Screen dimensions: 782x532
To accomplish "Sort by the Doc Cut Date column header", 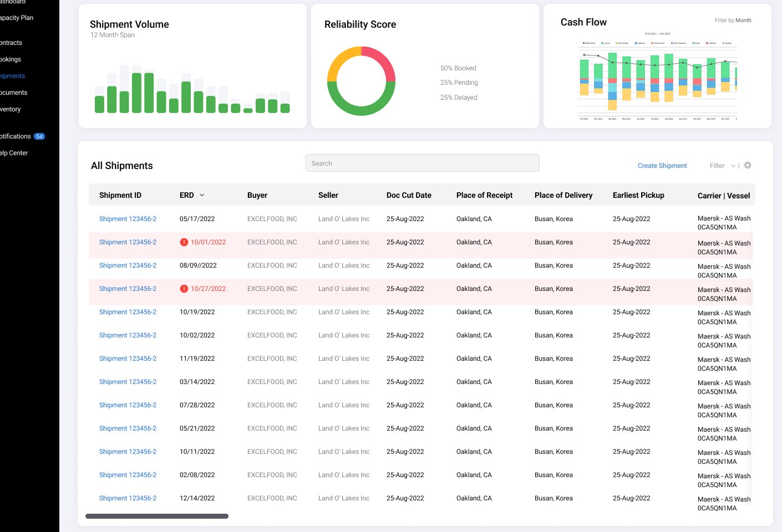I will click(x=409, y=195).
